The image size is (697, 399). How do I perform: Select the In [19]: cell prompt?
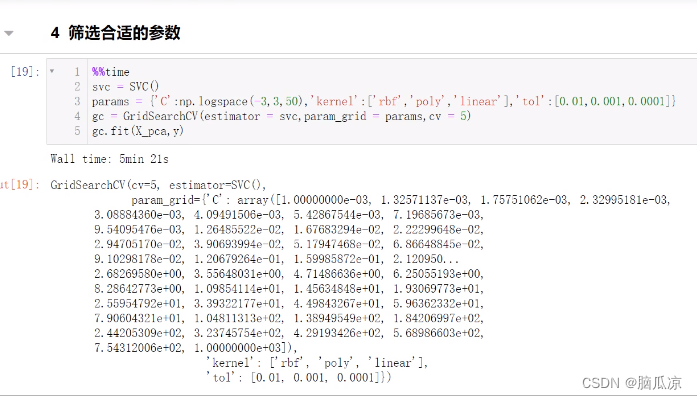(x=25, y=72)
